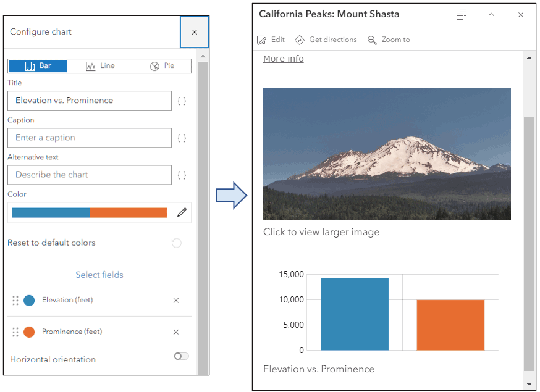
Task: Click the pop-up scroll-up arrow
Action: pos(529,58)
